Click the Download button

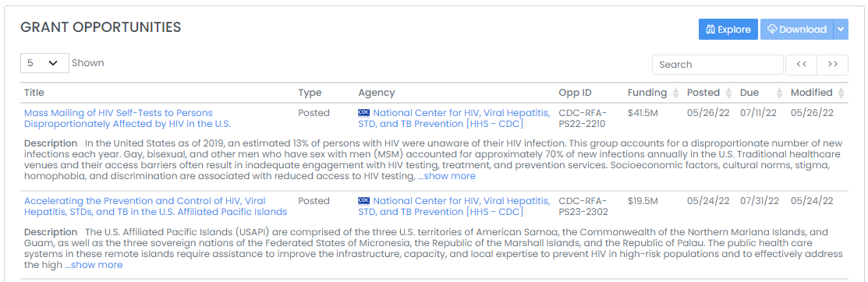click(796, 30)
